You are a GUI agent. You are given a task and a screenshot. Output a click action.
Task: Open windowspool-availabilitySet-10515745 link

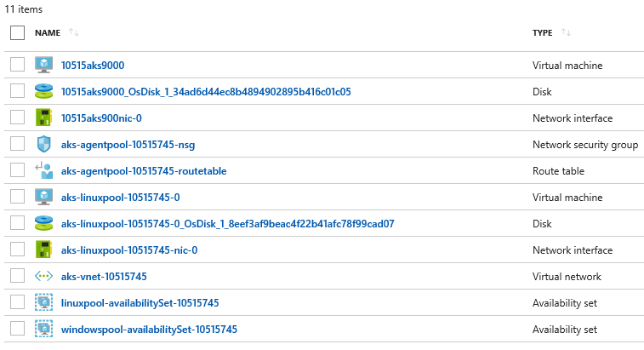(x=149, y=330)
